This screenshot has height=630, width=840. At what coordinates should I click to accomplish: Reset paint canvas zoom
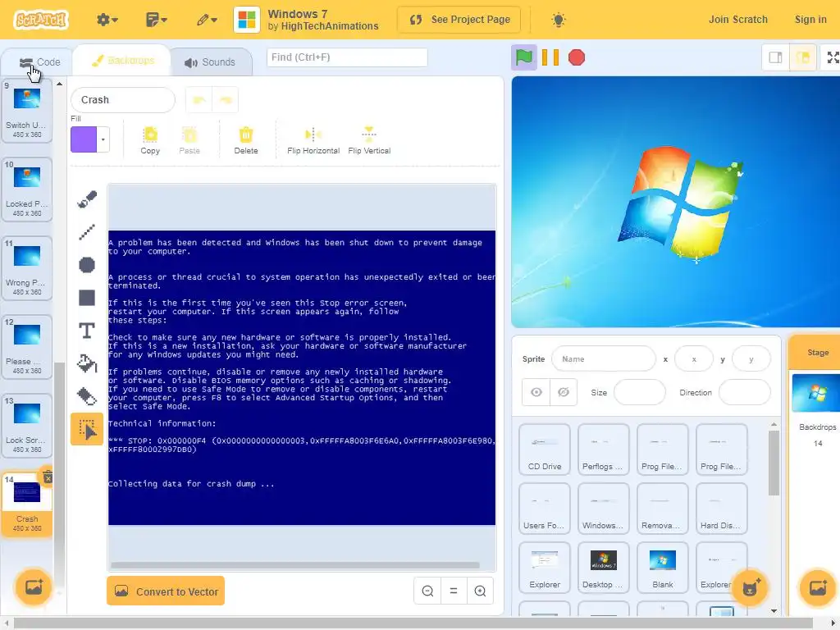[x=454, y=591]
